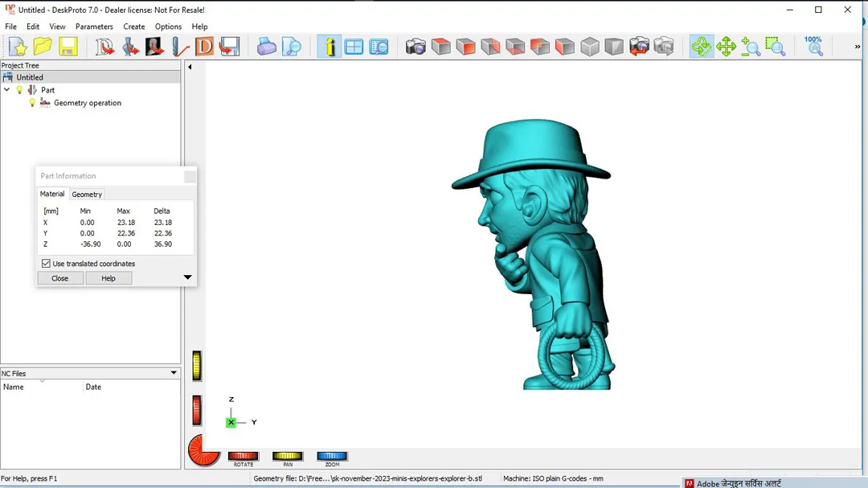Click the white D load-geometry icon
This screenshot has height=488, width=868.
click(x=104, y=47)
